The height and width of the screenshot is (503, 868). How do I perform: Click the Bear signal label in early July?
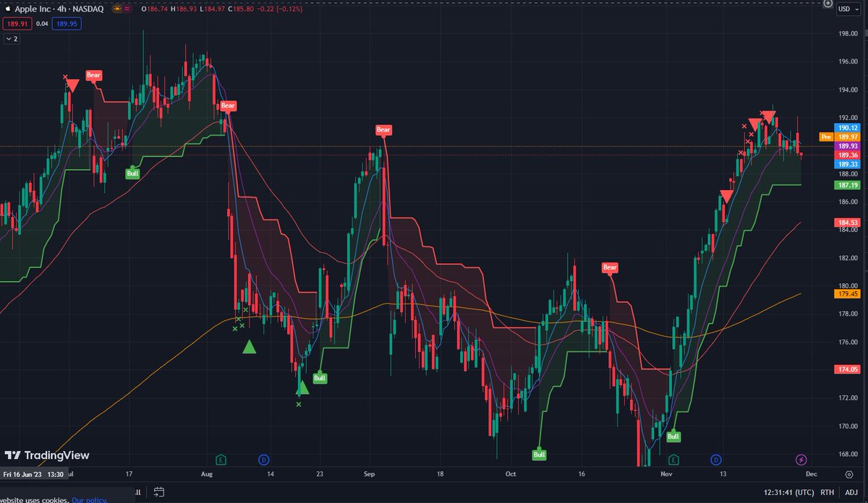pyautogui.click(x=94, y=75)
